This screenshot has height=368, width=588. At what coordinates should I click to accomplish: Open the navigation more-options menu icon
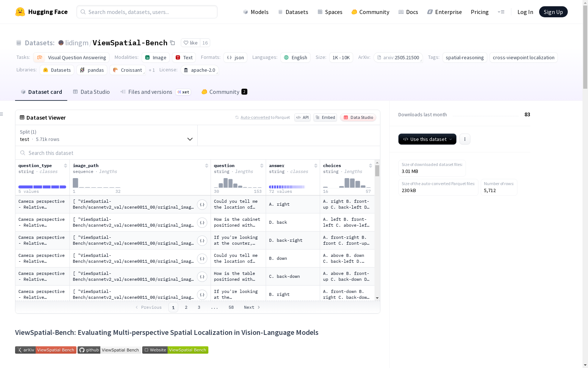(501, 12)
